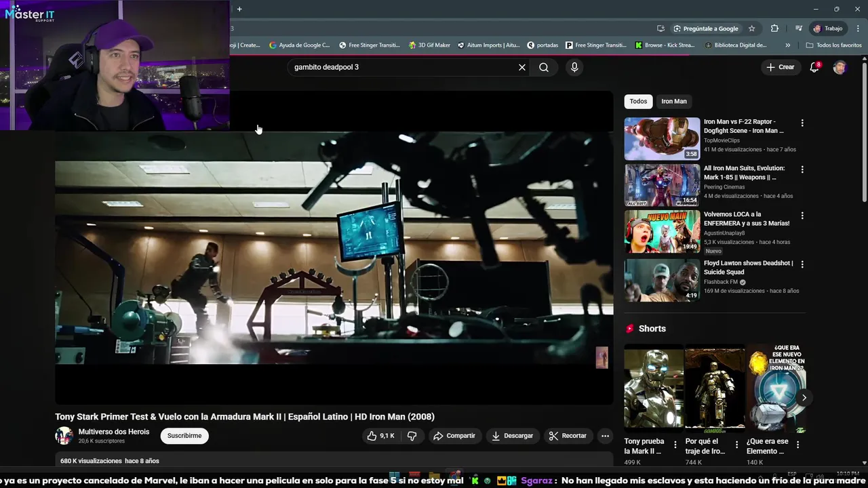Viewport: 868px width, 488px height.
Task: Open options for Volvemos LOCA a la ENFERMERA video
Action: click(x=802, y=216)
